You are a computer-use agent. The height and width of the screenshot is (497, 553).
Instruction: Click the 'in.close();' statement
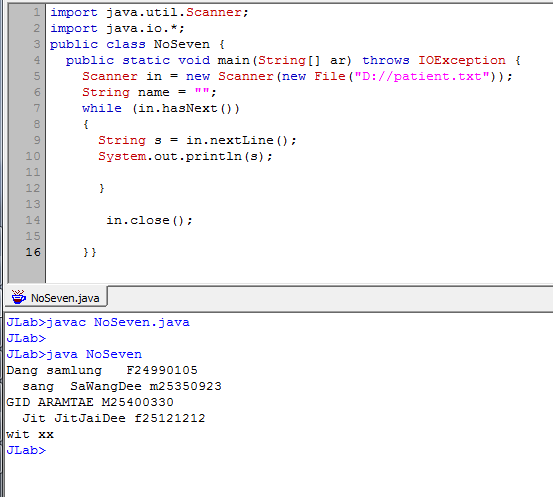pyautogui.click(x=150, y=220)
